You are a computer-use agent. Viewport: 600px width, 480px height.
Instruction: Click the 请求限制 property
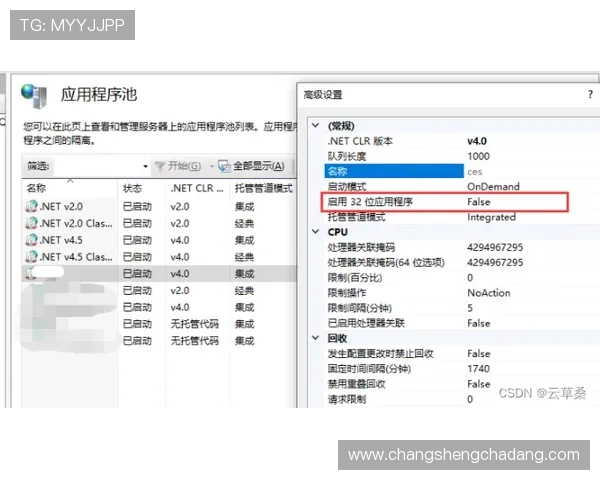[x=347, y=399]
